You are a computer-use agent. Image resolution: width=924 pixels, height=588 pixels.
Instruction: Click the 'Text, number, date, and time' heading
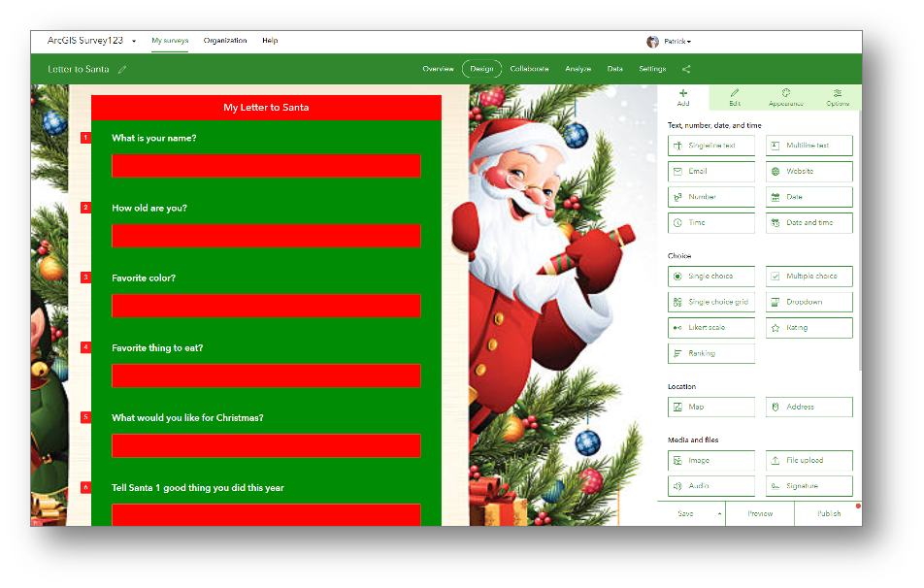pyautogui.click(x=714, y=125)
